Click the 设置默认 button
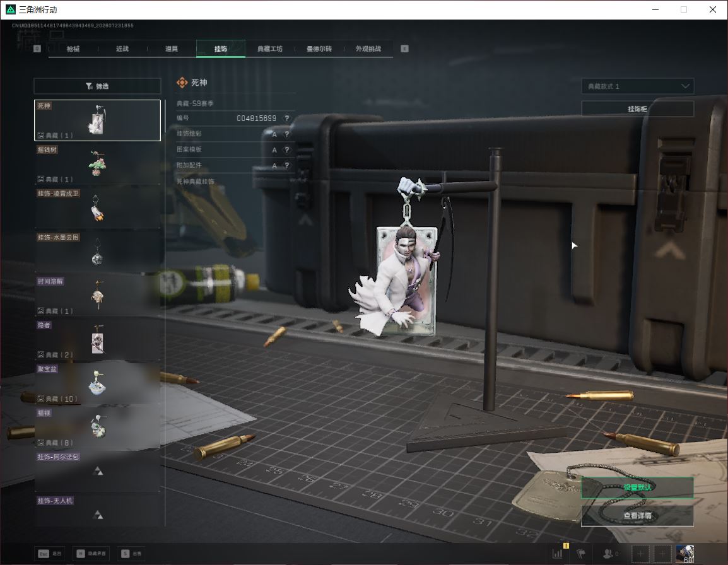Screen dimensions: 728x565 (637, 487)
